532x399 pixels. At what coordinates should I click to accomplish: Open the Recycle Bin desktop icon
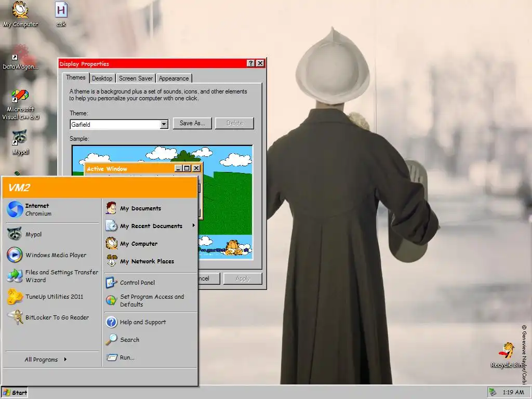507,351
